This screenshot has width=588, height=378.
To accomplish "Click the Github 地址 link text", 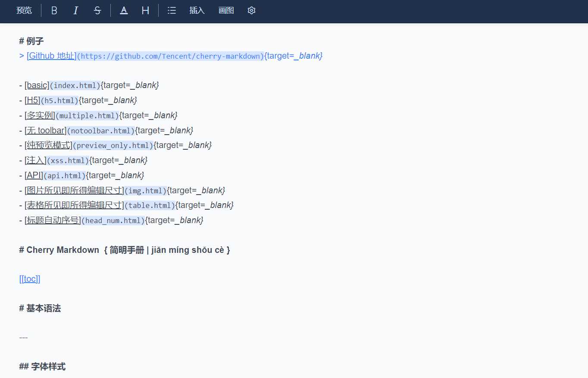I will 52,56.
